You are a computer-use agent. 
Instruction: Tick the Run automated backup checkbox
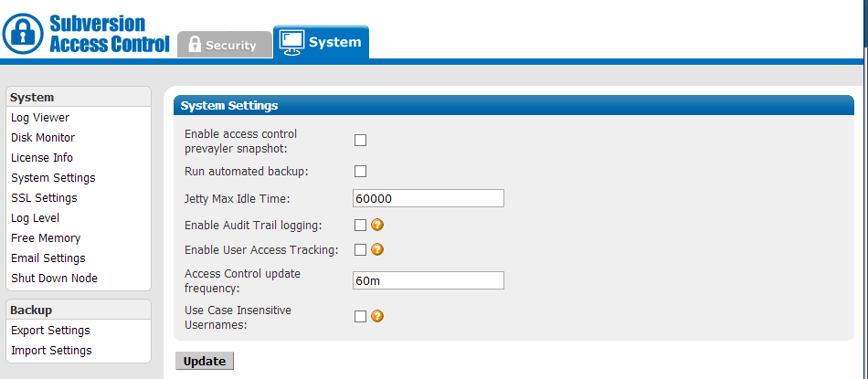point(360,171)
